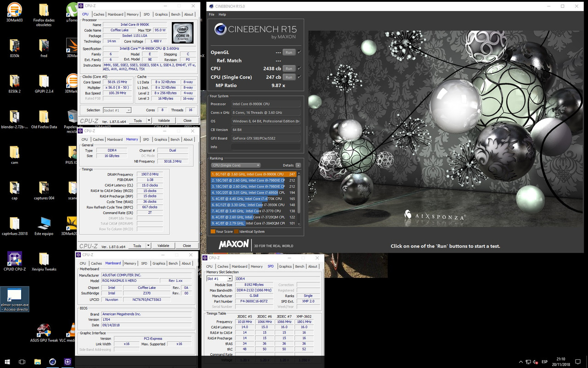Click the ESP language indicator

[544, 362]
